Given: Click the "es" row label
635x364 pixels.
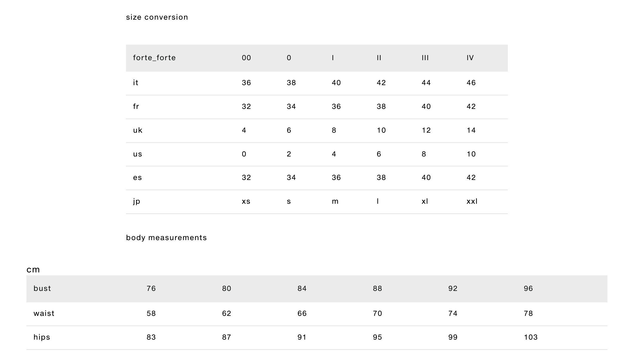Looking at the screenshot, I should coord(137,178).
